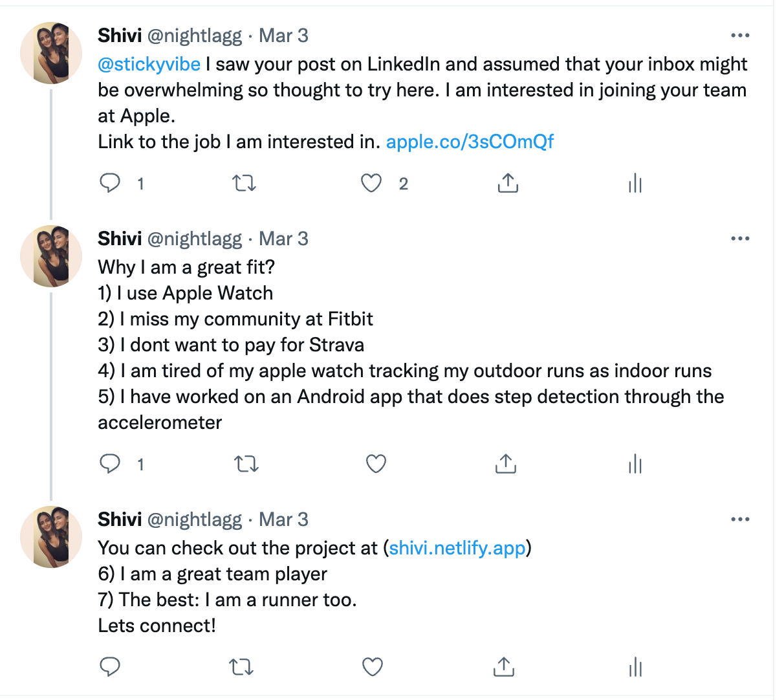Viewport: 784px width, 700px height.
Task: Open Shivi's profile picture on first tweet
Action: (52, 53)
